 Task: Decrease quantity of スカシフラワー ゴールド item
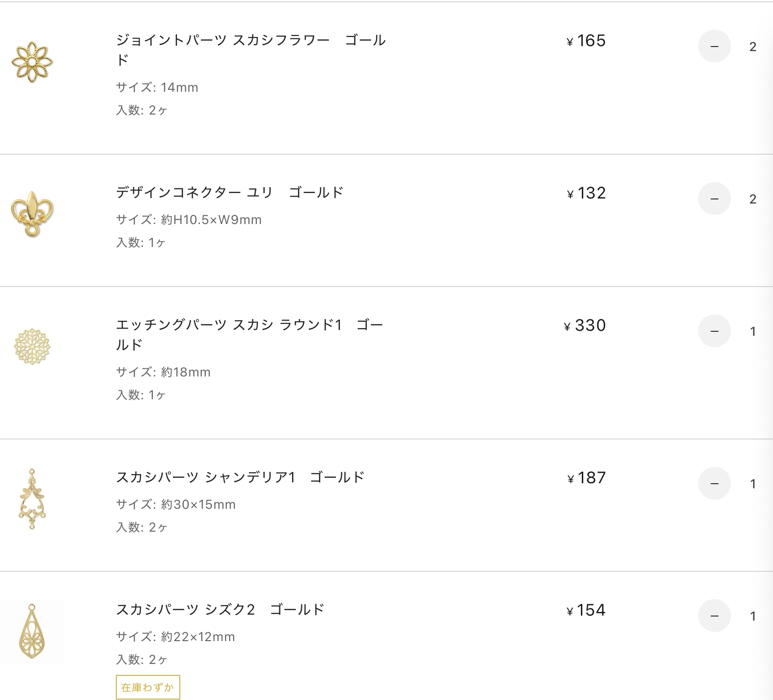(x=714, y=47)
